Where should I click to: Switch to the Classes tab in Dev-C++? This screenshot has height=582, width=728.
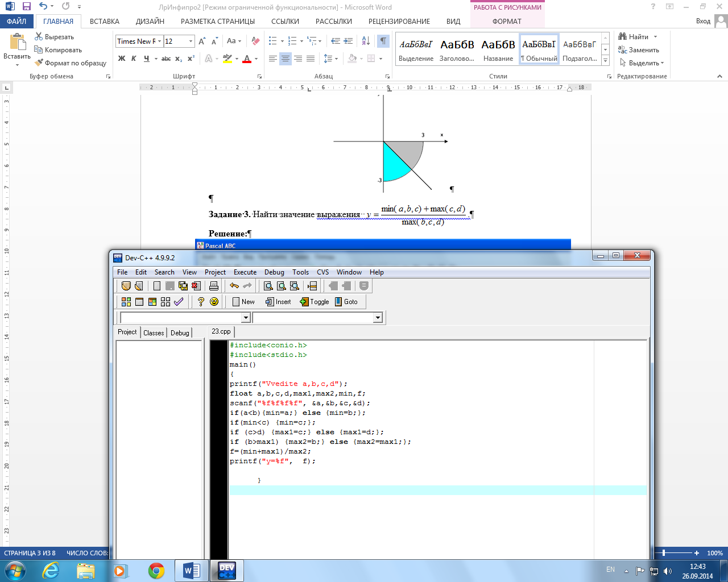pos(154,333)
